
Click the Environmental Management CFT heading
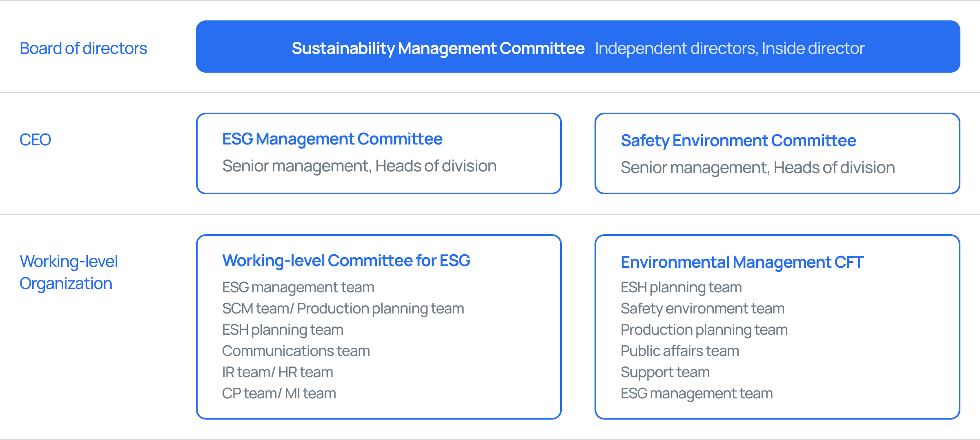pyautogui.click(x=742, y=262)
